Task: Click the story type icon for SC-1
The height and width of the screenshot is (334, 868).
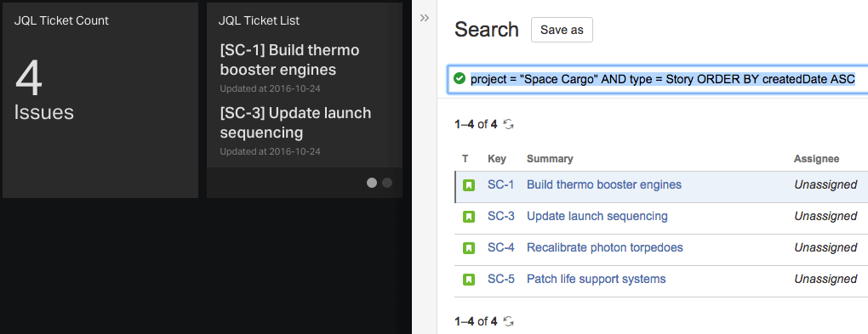Action: coord(469,185)
